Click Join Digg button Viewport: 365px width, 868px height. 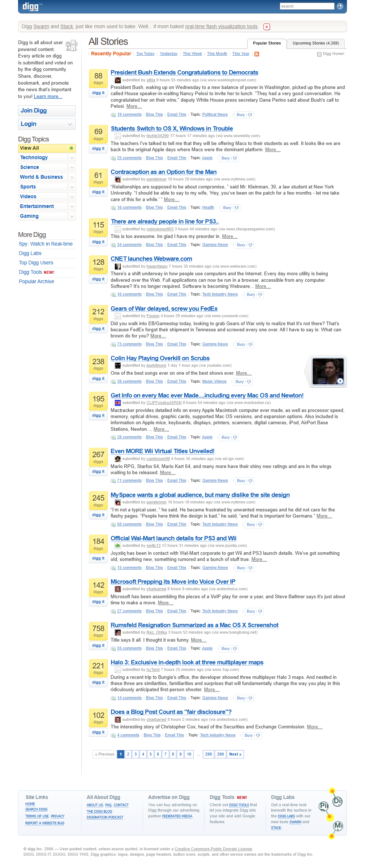(47, 111)
